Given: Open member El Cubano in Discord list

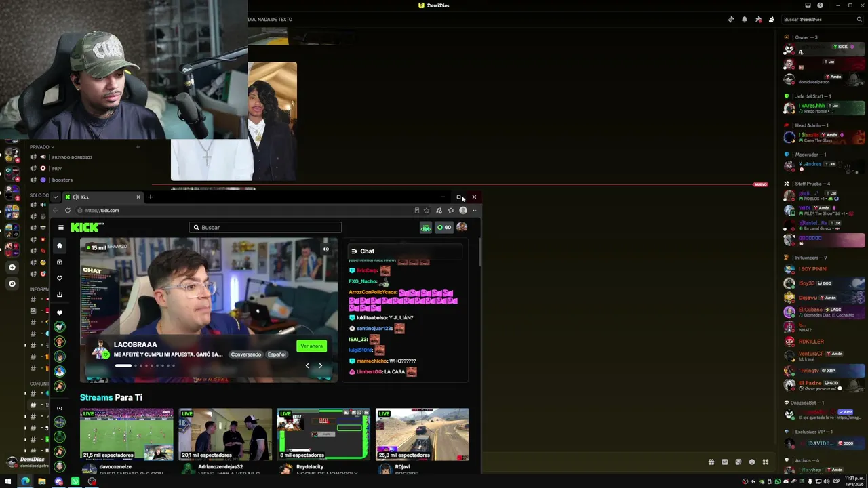Looking at the screenshot, I should coord(824,312).
